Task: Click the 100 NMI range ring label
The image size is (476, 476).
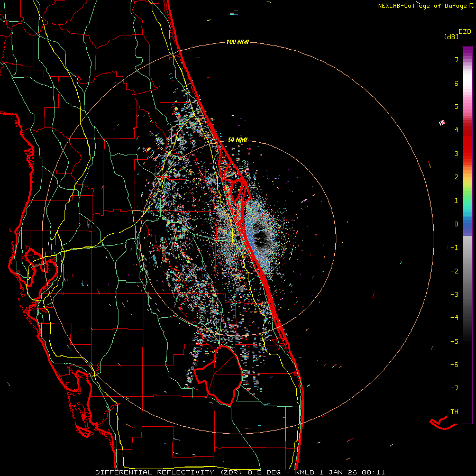Action: [237, 42]
